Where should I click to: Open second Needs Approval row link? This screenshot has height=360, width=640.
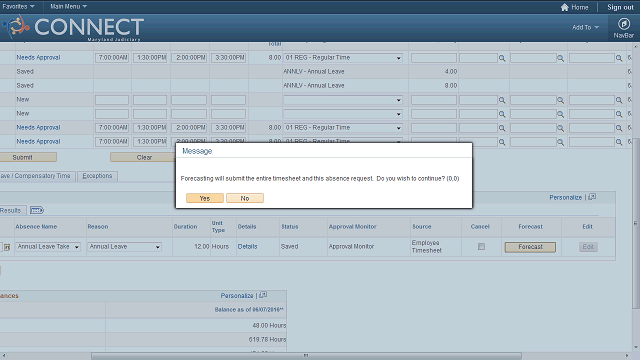(38, 128)
